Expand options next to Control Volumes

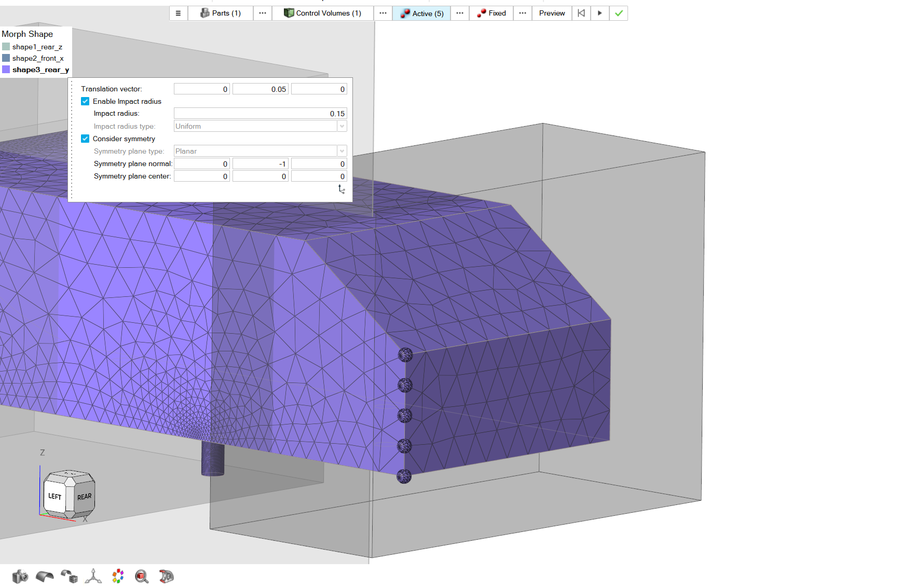[x=383, y=13]
